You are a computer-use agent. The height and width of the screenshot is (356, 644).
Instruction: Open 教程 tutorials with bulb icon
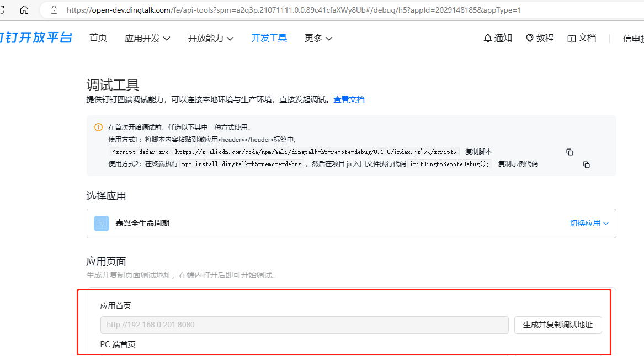(540, 38)
